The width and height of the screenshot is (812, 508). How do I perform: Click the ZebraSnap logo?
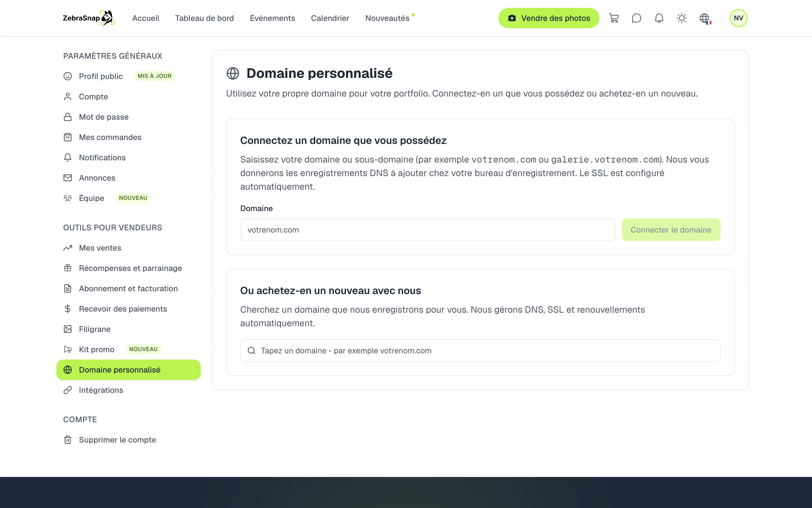(89, 18)
